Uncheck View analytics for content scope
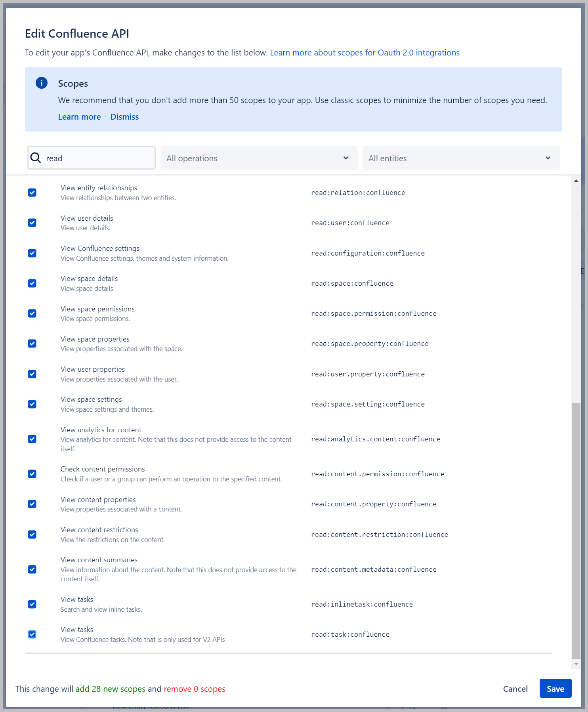The width and height of the screenshot is (588, 712). (x=32, y=439)
